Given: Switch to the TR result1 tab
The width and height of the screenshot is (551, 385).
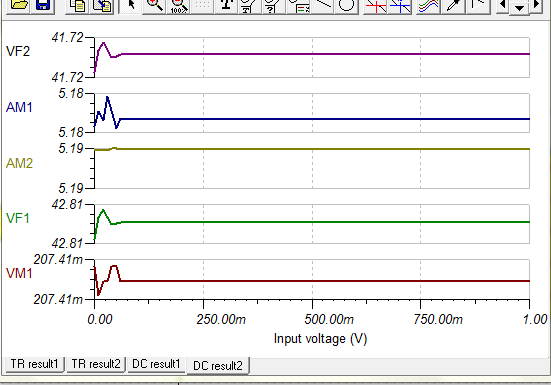Looking at the screenshot, I should [x=34, y=364].
